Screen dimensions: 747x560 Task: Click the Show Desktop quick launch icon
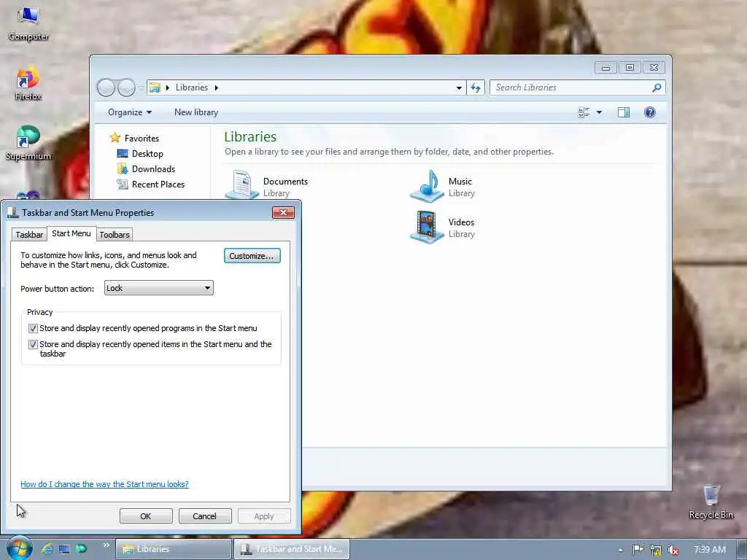click(64, 549)
